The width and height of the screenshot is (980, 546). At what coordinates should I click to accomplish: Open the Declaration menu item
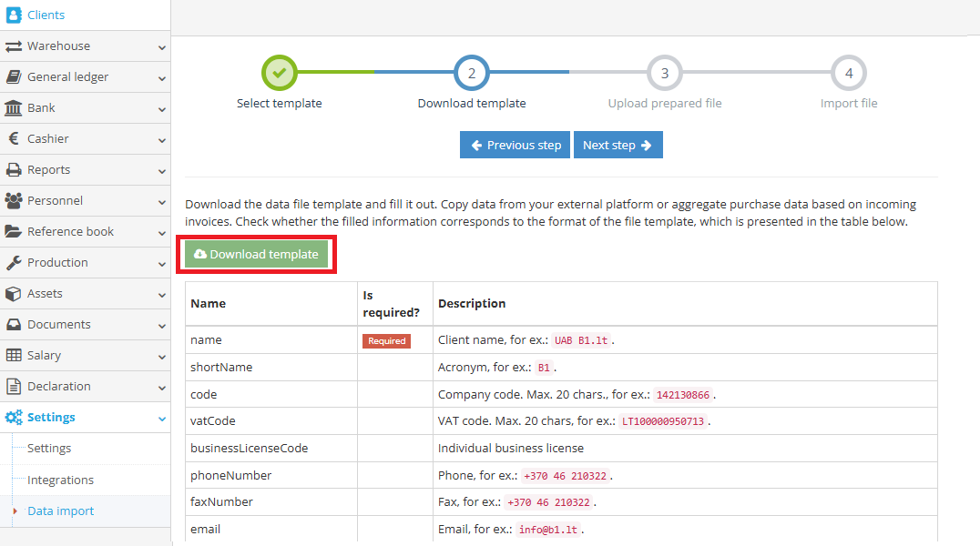click(x=58, y=387)
